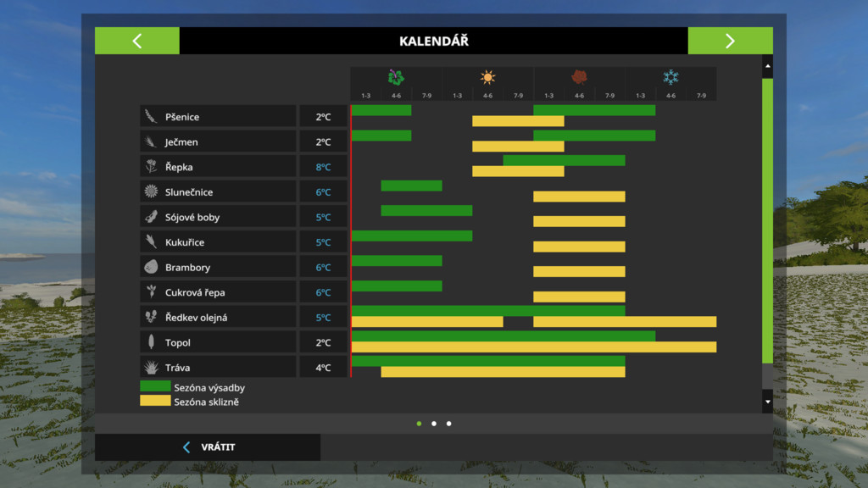Click the winter snowflake icon
868x488 pixels.
click(670, 77)
